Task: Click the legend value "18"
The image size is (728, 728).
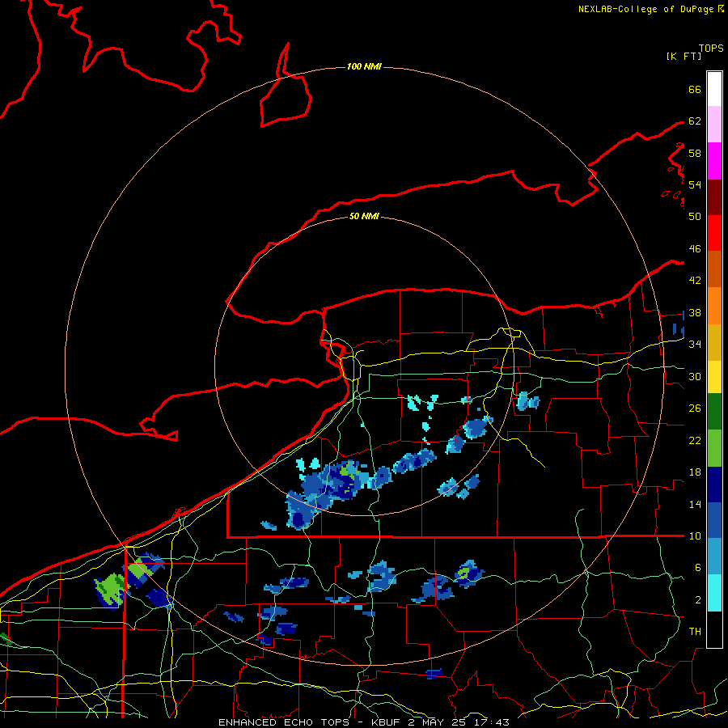Action: [x=695, y=472]
